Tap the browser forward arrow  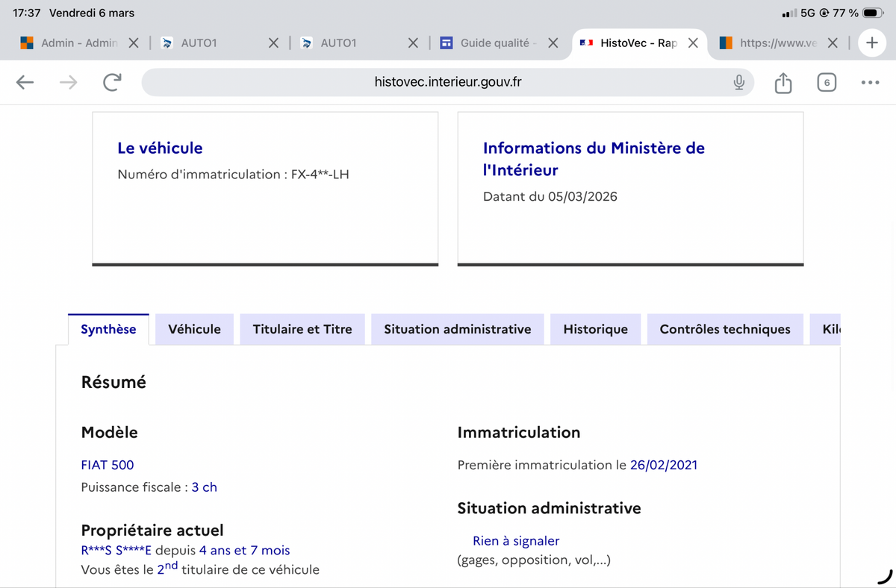tap(68, 82)
